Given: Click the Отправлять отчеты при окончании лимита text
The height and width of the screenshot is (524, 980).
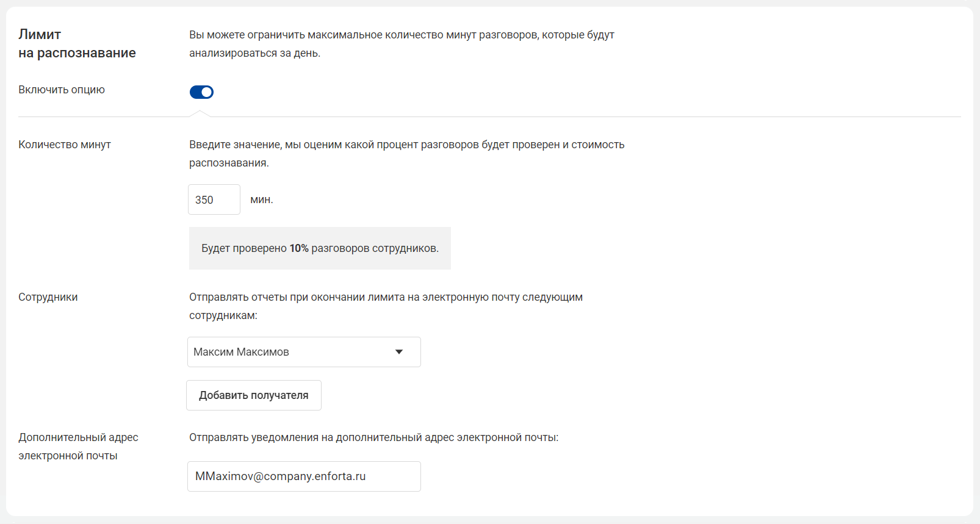Looking at the screenshot, I should (386, 306).
